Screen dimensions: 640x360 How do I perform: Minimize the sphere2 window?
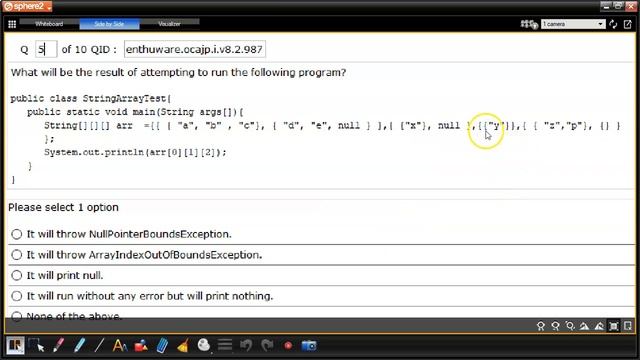(x=606, y=6)
